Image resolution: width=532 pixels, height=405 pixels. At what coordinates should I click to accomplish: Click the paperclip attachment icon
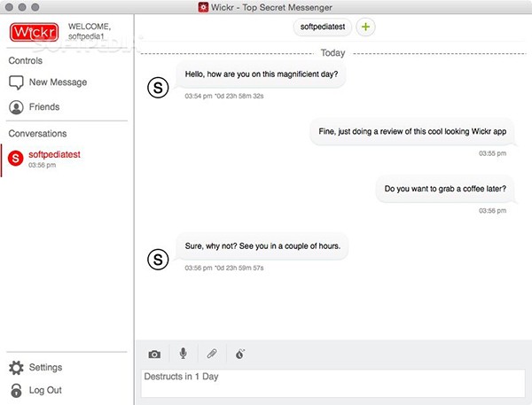coord(212,354)
